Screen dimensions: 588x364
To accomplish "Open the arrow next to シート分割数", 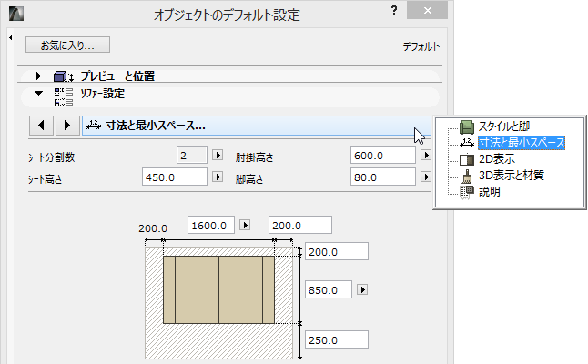I will point(218,155).
